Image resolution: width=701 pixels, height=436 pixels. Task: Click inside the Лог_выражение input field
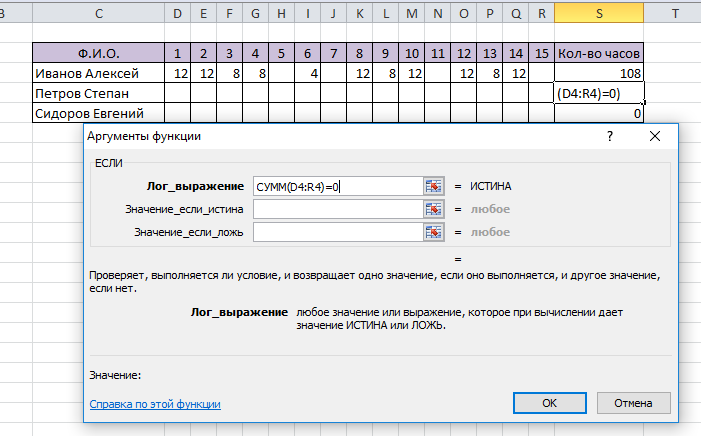(x=338, y=186)
